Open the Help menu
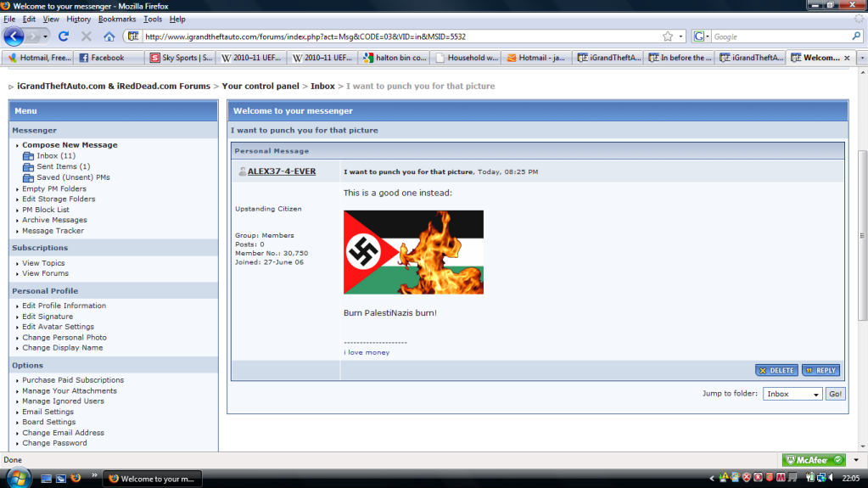The height and width of the screenshot is (488, 868). 177,19
